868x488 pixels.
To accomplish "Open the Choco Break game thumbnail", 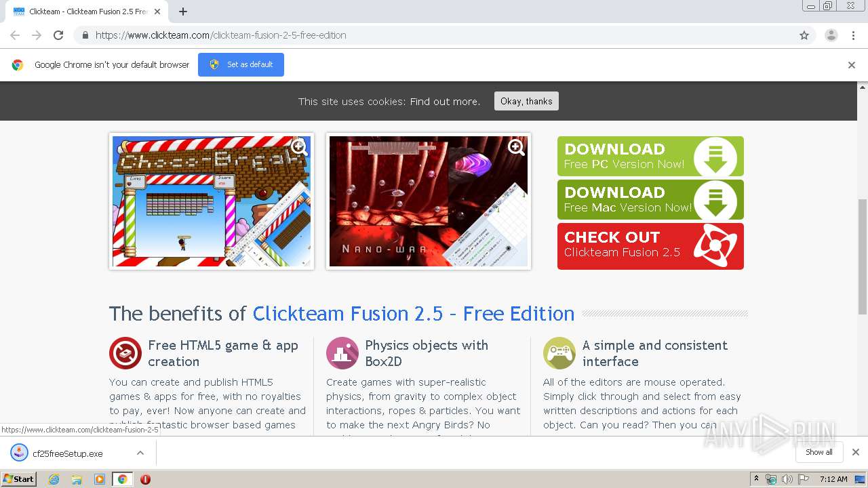I will tap(212, 201).
